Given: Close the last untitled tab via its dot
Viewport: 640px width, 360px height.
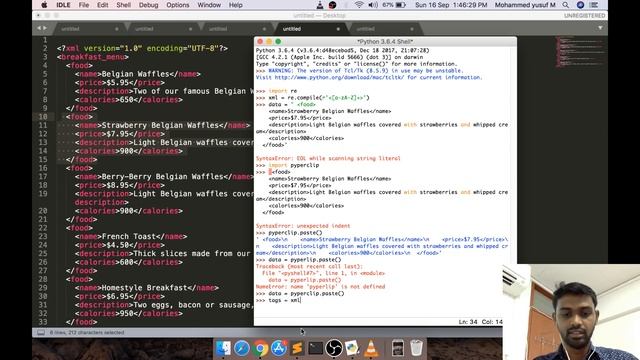Looking at the screenshot, I should 412,29.
